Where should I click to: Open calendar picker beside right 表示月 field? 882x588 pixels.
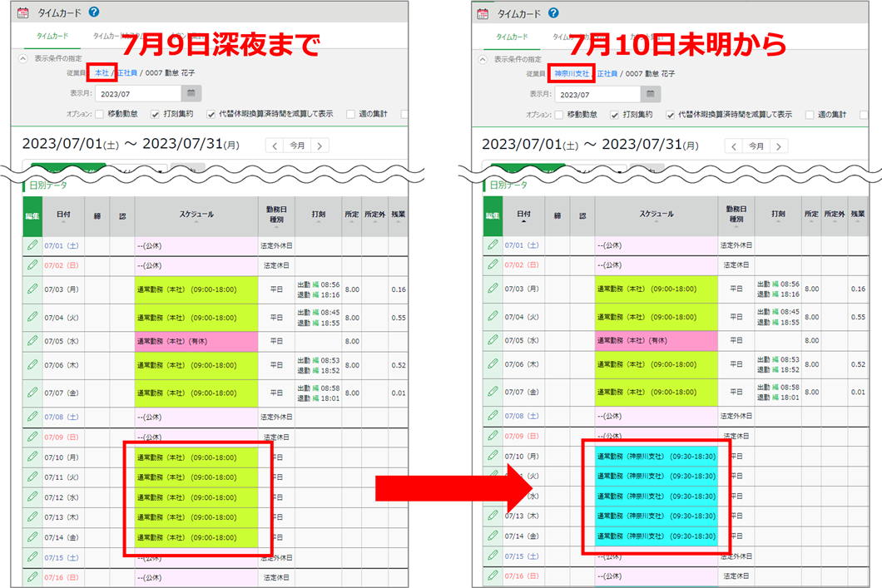tap(650, 94)
